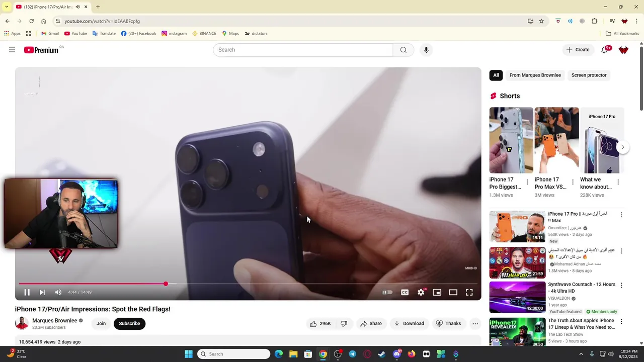Select From Marques Brownlee chip
The width and height of the screenshot is (644, 362).
(535, 75)
